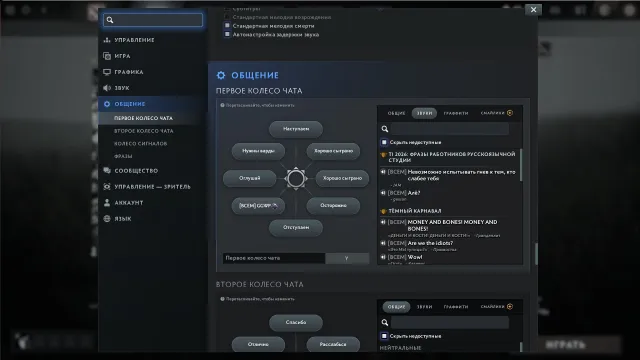Click trophy icon beside ТЁМНЫЙ КАРНАВАЛ header
The height and width of the screenshot is (360, 640).
(383, 211)
